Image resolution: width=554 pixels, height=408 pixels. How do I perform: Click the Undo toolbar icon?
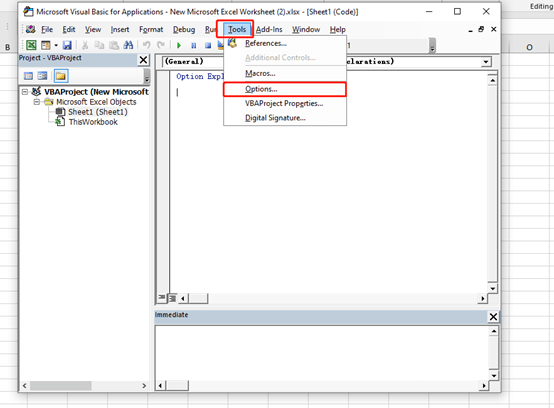coord(146,45)
